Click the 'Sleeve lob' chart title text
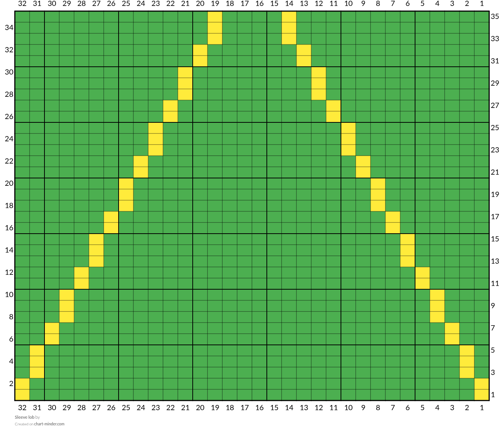Screen dimensions: 504x435 24,417
